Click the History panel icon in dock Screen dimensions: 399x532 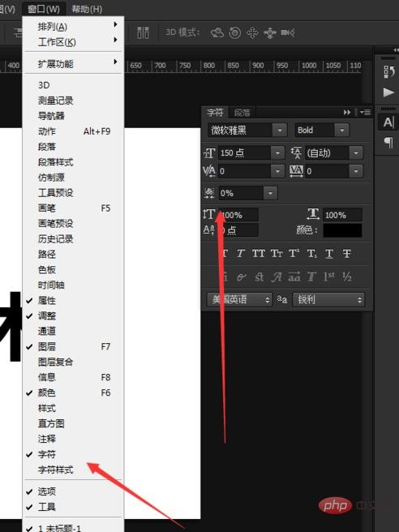pos(388,71)
